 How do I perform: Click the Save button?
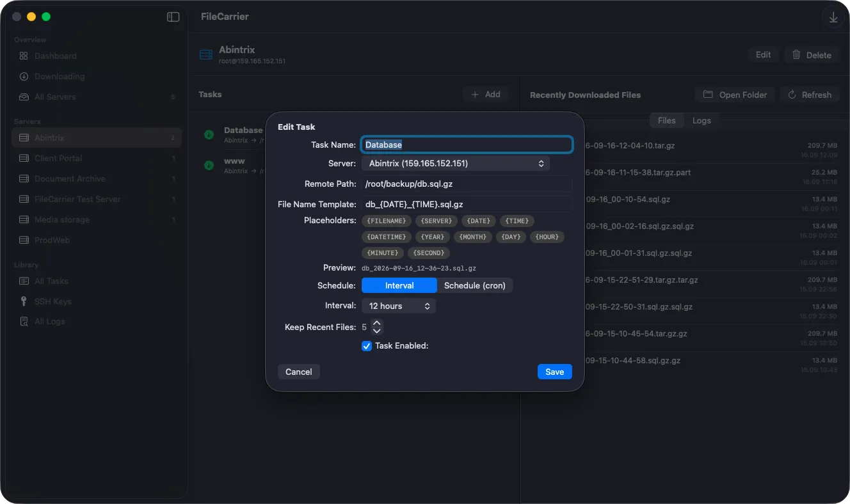[x=555, y=372]
